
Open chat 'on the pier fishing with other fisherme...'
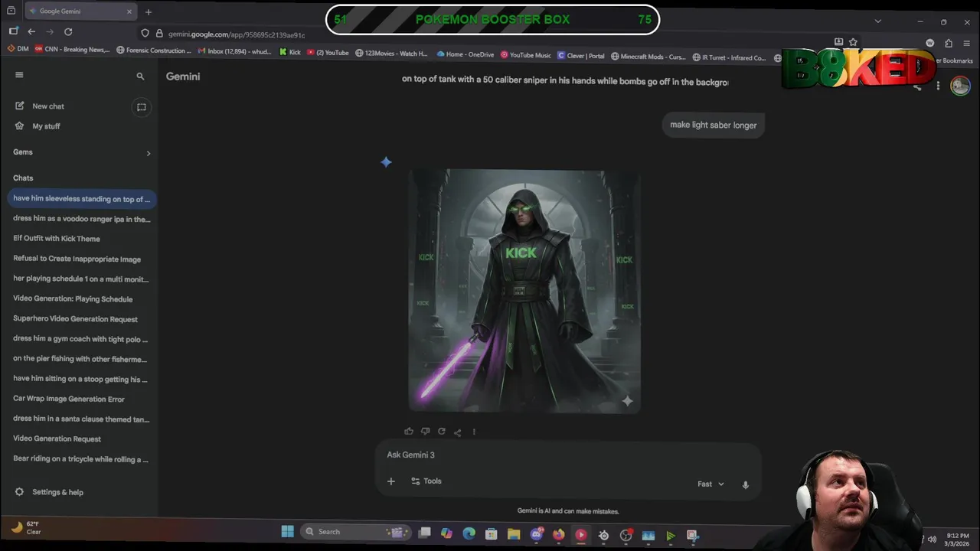click(x=82, y=359)
